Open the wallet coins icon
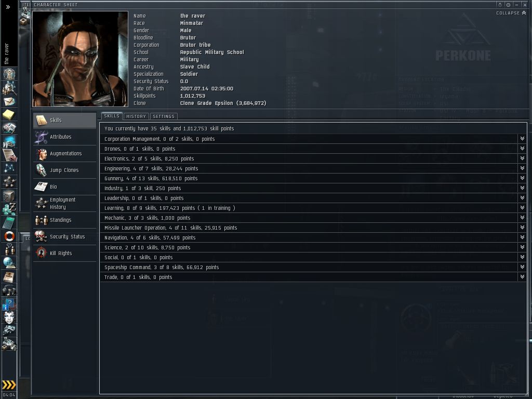The width and height of the screenshot is (532, 399). (9, 209)
